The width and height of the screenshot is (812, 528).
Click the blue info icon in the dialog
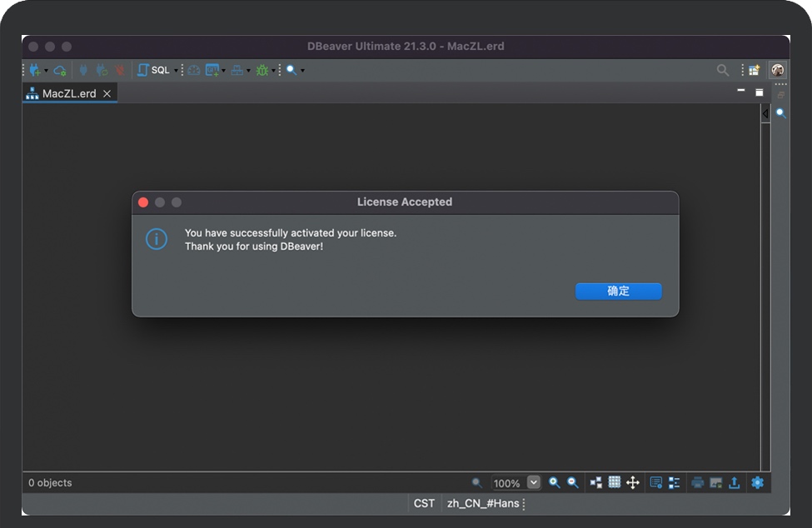157,239
